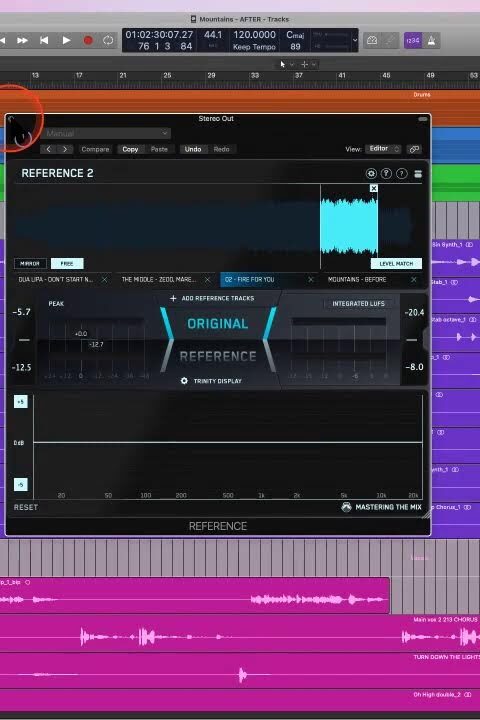480x720 pixels.
Task: Click the MASTERING THE MIX logo
Action: click(x=381, y=507)
